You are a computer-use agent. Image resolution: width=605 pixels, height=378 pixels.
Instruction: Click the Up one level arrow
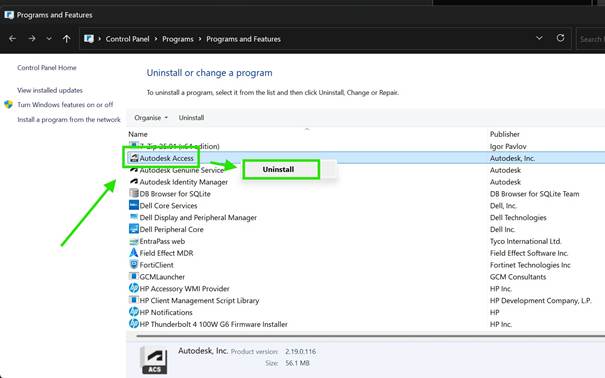(x=66, y=39)
